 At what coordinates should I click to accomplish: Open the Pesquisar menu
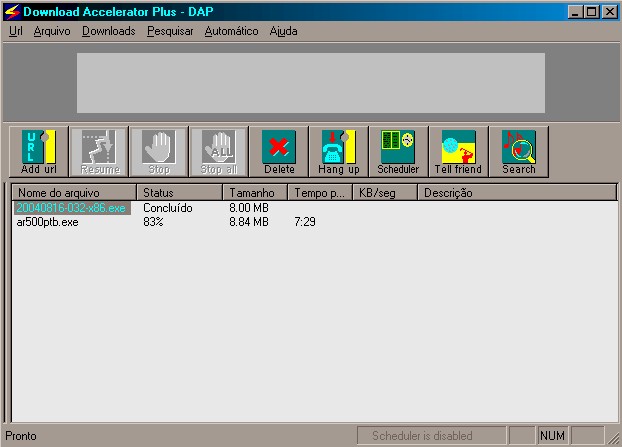click(x=170, y=31)
